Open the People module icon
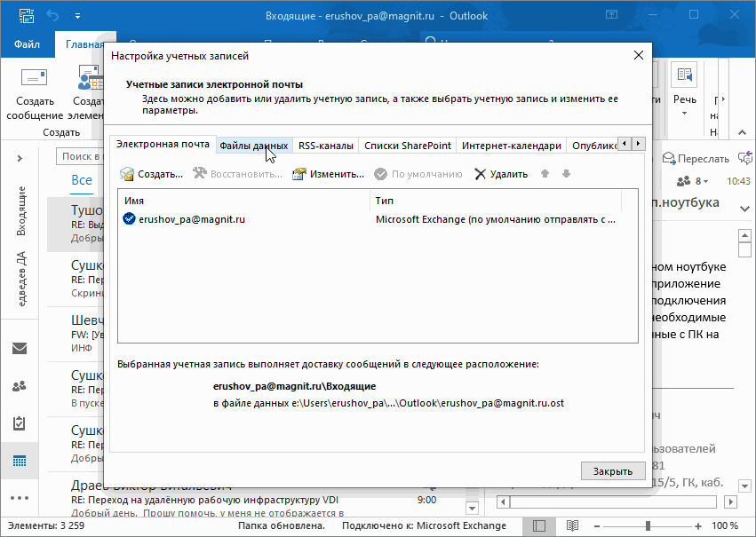This screenshot has height=537, width=756. click(20, 386)
